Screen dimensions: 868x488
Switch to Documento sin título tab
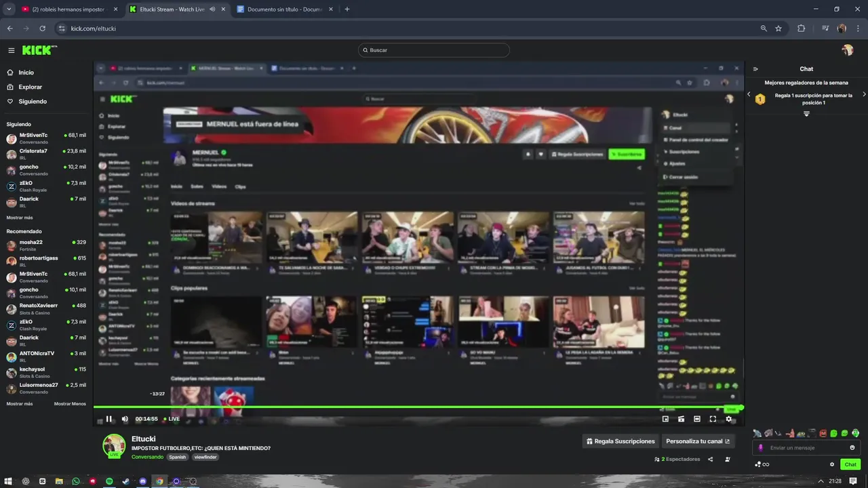point(284,9)
